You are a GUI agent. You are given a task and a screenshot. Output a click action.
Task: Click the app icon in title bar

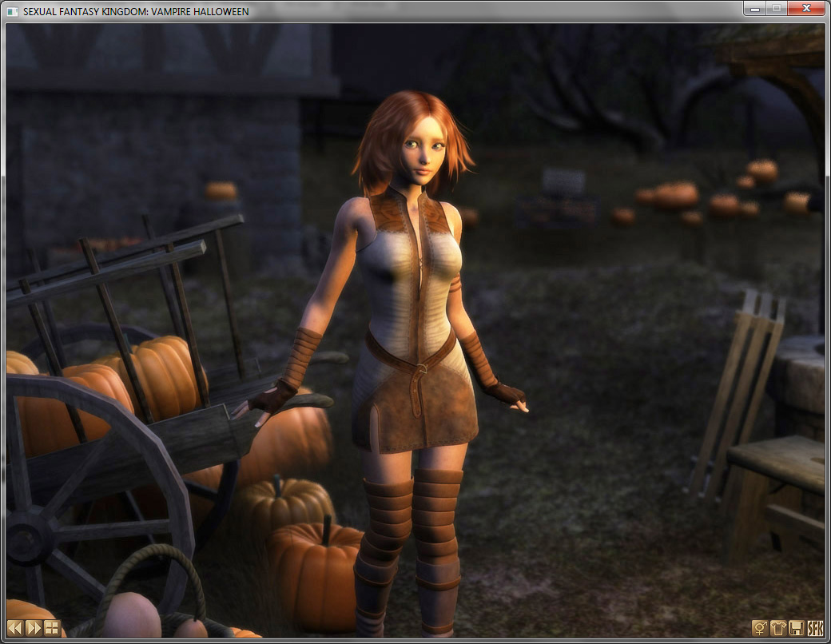pyautogui.click(x=12, y=11)
